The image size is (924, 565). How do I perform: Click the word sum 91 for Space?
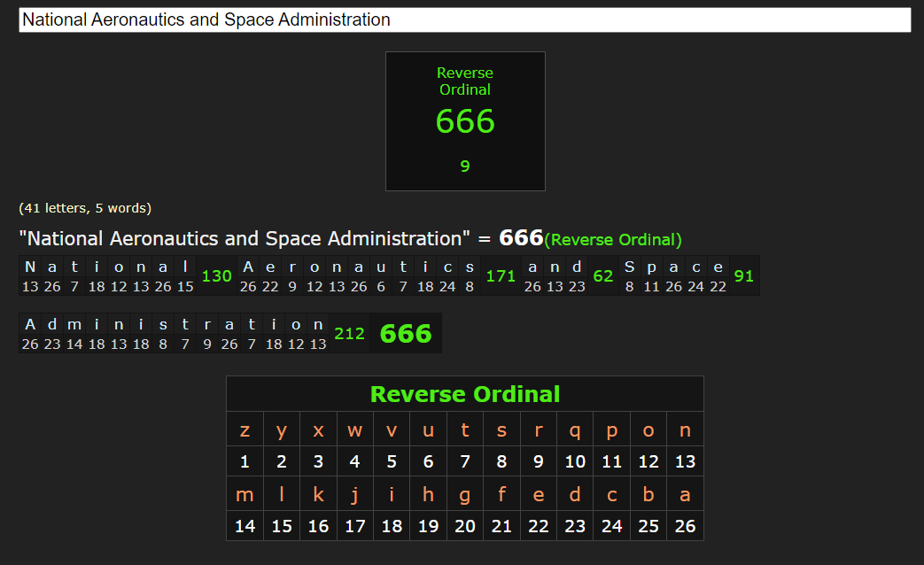[x=743, y=275]
